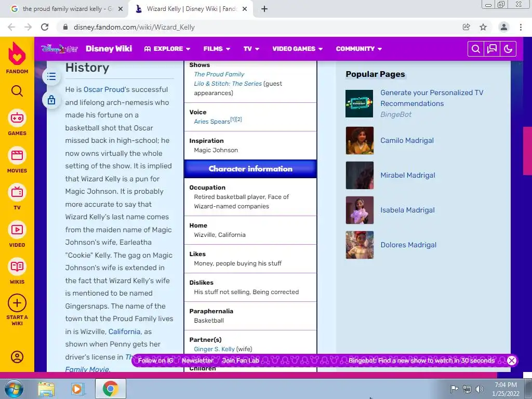Expand the Explore dropdown menu
The height and width of the screenshot is (399, 532).
coord(167,49)
